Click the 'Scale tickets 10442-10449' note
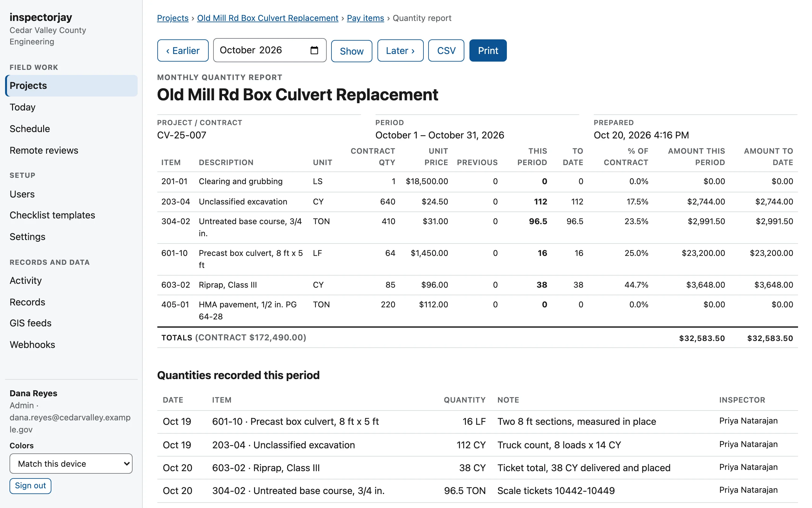The width and height of the screenshot is (812, 508). [556, 491]
